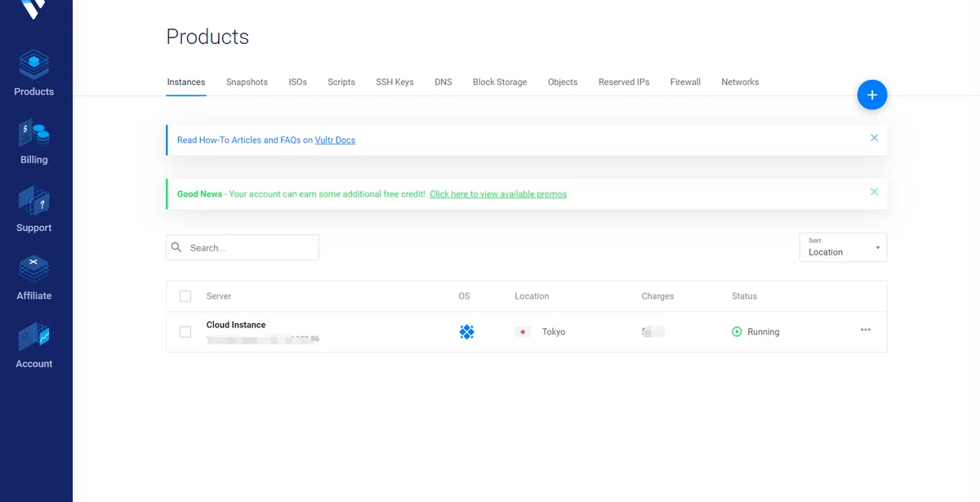Click the Running status text
This screenshot has width=980, height=502.
point(764,332)
